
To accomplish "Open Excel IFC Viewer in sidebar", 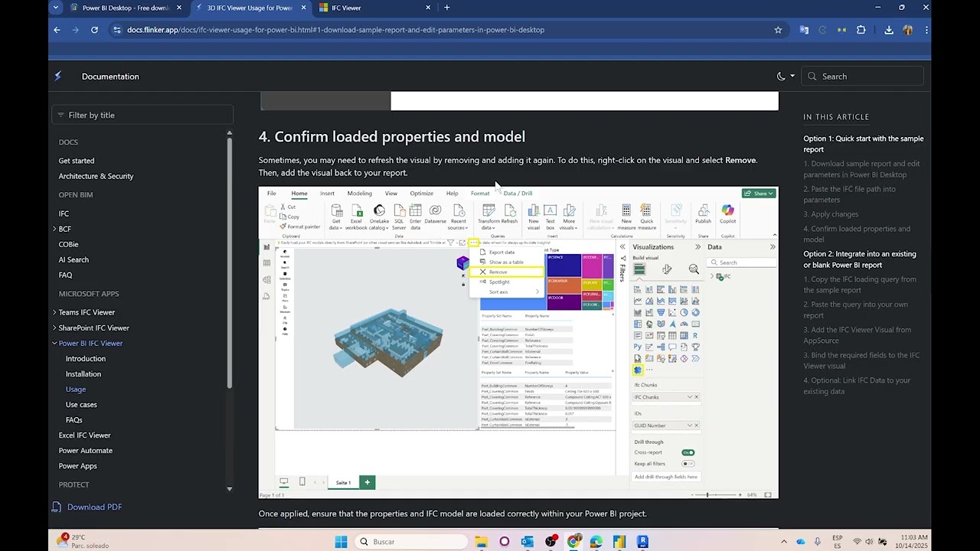I will 85,435.
